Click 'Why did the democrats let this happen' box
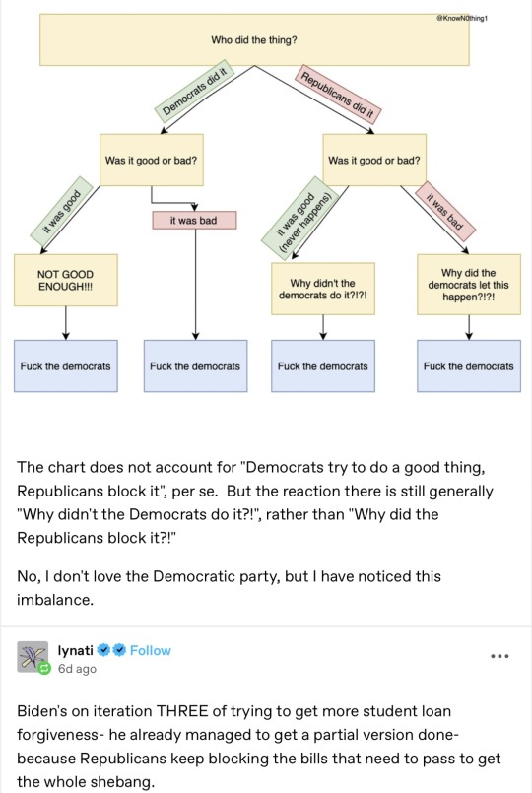This screenshot has width=532, height=793. (x=469, y=285)
